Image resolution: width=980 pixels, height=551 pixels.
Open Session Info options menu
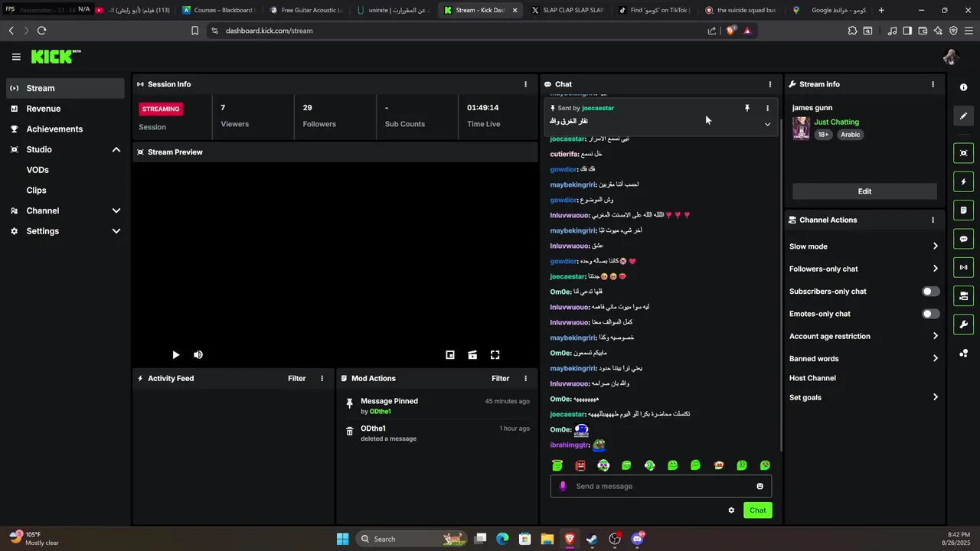point(525,84)
